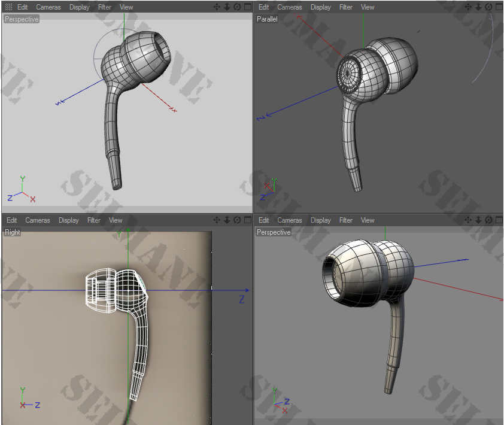The image size is (504, 425).
Task: Open the View menu of the Parallel viewport
Action: [368, 7]
